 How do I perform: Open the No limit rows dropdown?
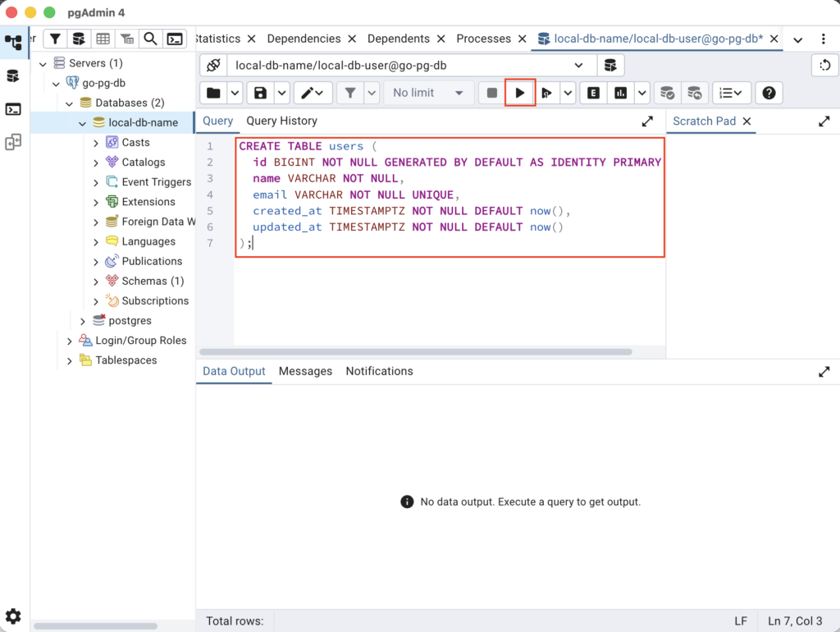coord(427,93)
